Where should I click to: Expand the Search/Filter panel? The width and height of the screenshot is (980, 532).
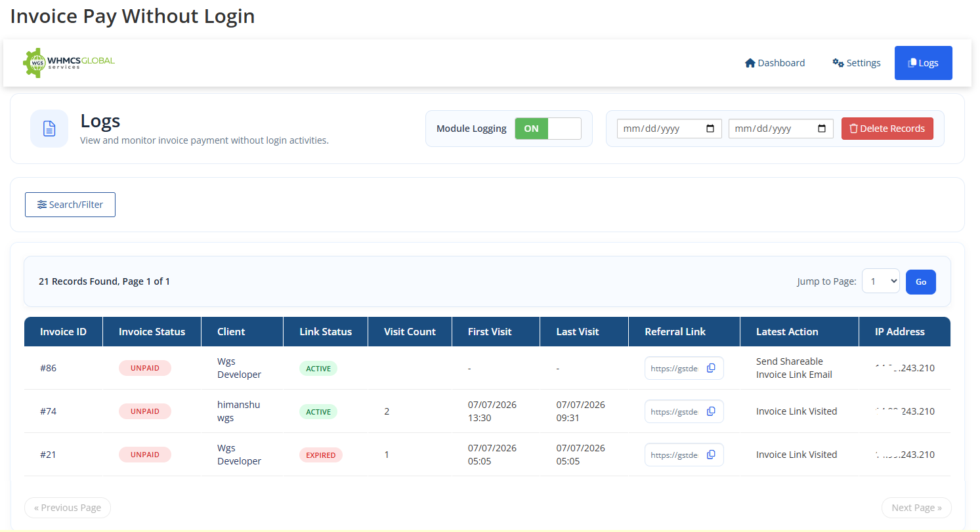[70, 205]
